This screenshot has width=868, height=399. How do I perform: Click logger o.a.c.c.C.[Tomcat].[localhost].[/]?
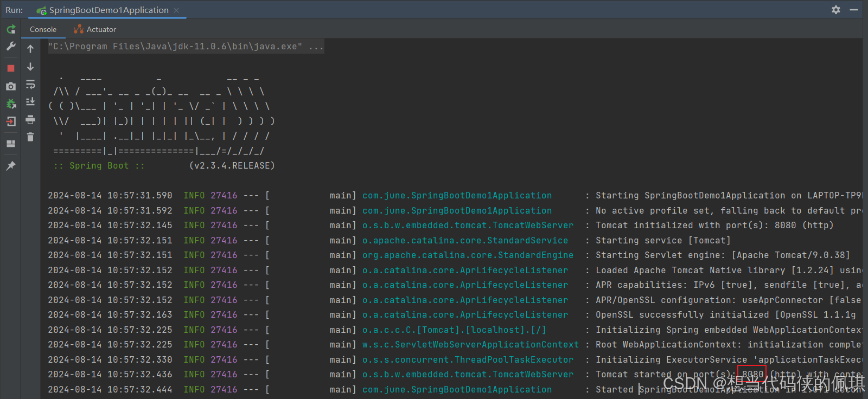[x=454, y=330]
